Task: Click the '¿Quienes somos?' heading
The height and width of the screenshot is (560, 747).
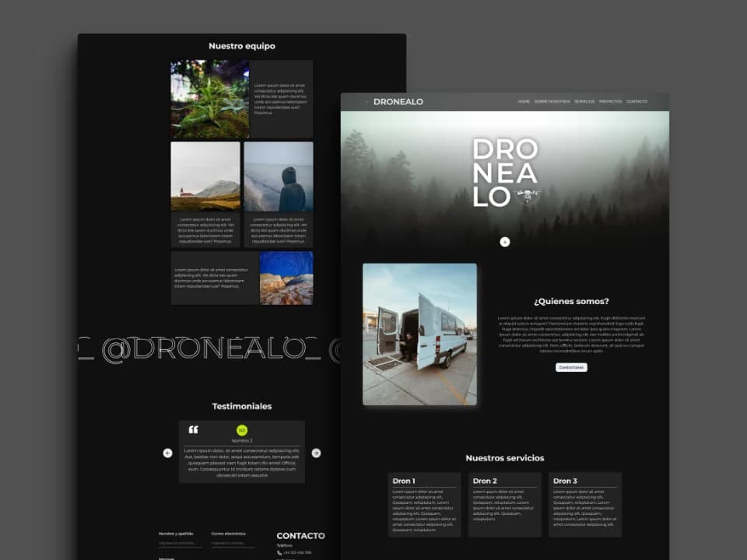Action: pyautogui.click(x=571, y=302)
